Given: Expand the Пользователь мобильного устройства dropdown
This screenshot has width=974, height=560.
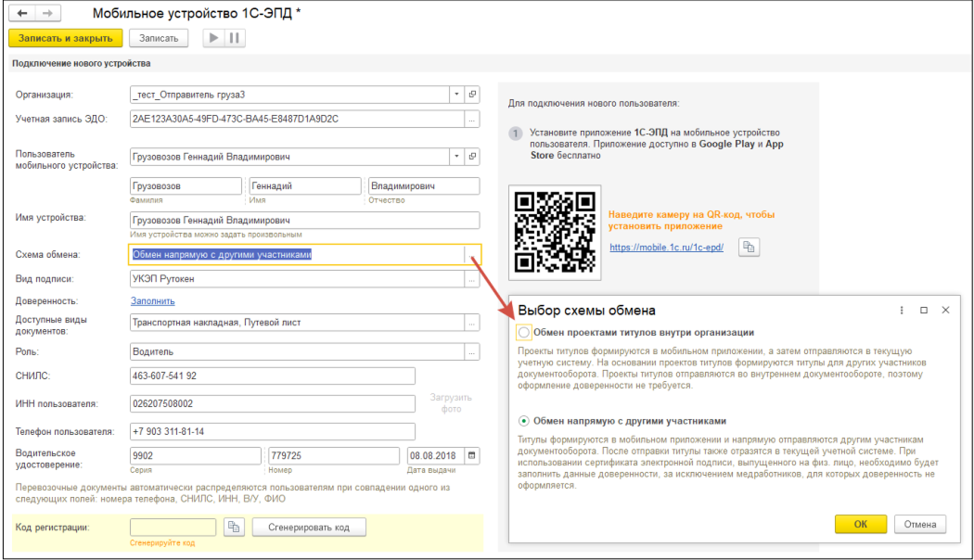Looking at the screenshot, I should pyautogui.click(x=455, y=157).
